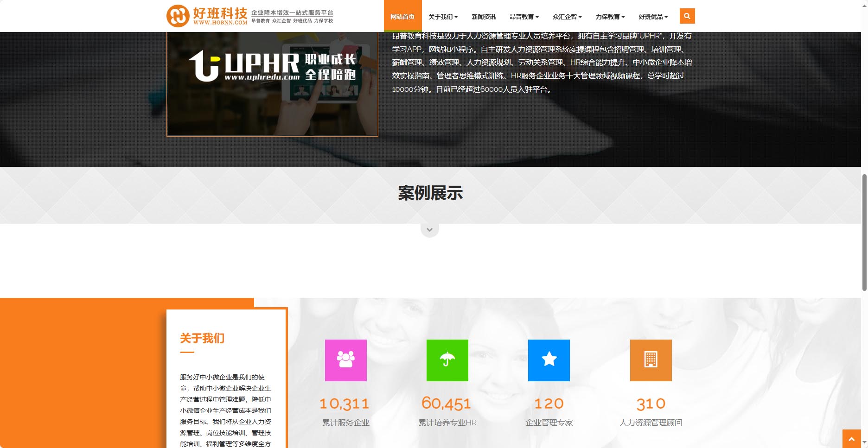The width and height of the screenshot is (868, 448).
Task: Click the orange search icon in navbar
Action: click(687, 16)
